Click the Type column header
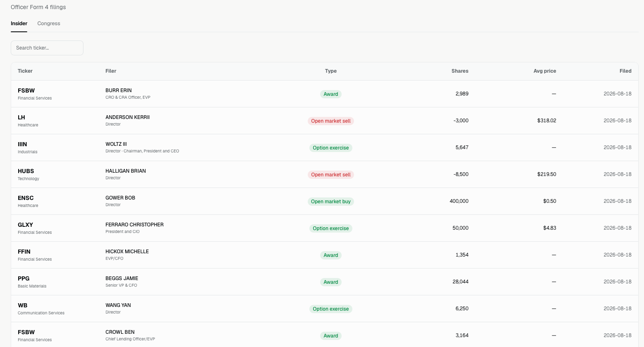This screenshot has height=347, width=644. tap(331, 71)
